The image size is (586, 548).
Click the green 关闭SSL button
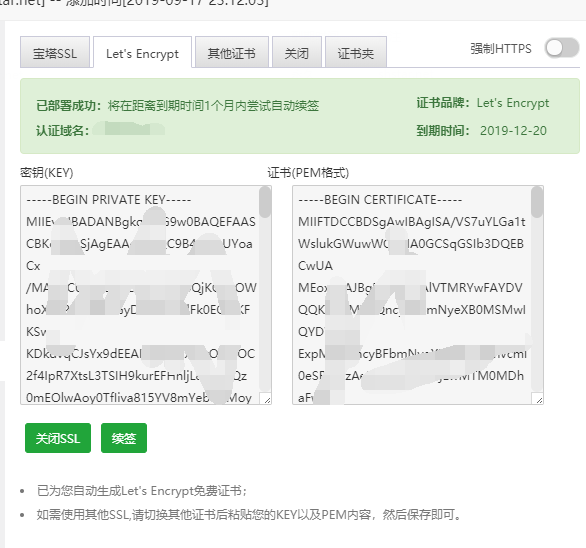pyautogui.click(x=58, y=438)
